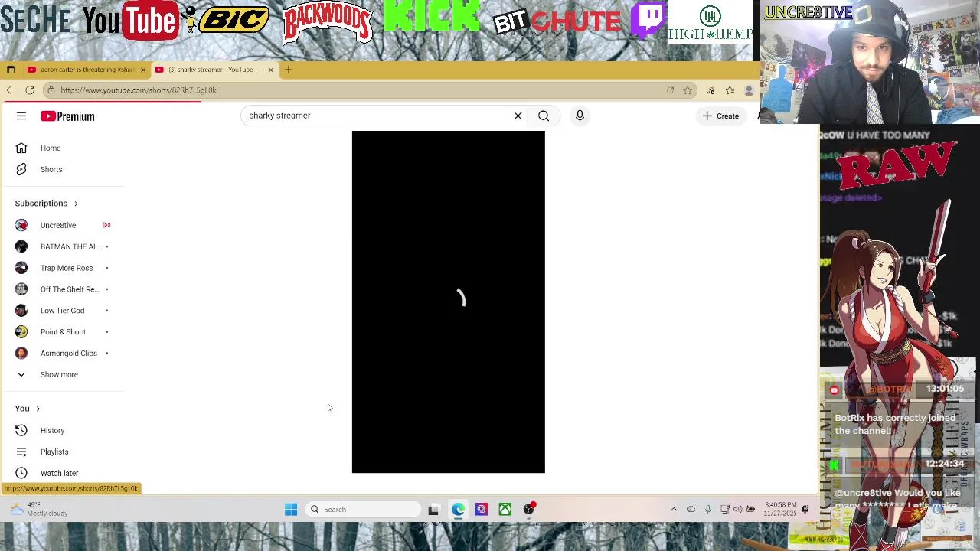This screenshot has width=980, height=551.
Task: Open Windows Start menu
Action: tap(291, 510)
